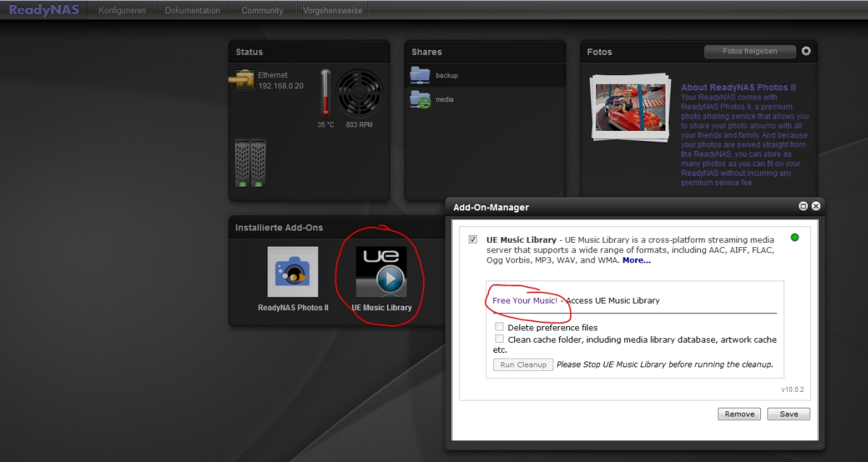This screenshot has height=462, width=868.
Task: Click the media share folder icon
Action: coord(420,99)
